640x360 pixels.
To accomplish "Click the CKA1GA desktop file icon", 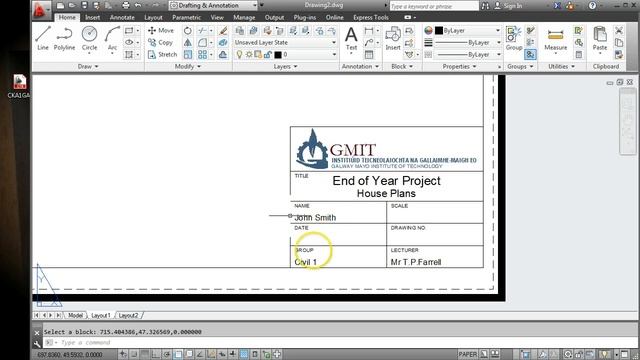I will [x=19, y=87].
